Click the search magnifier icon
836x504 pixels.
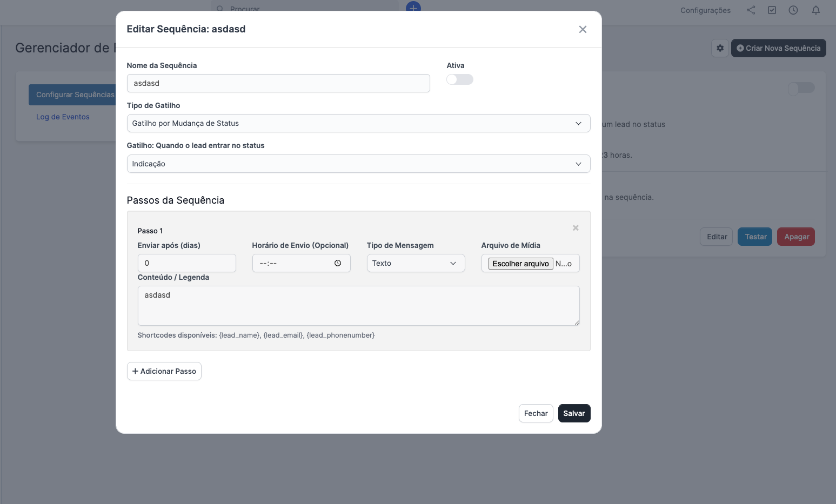coord(219,9)
